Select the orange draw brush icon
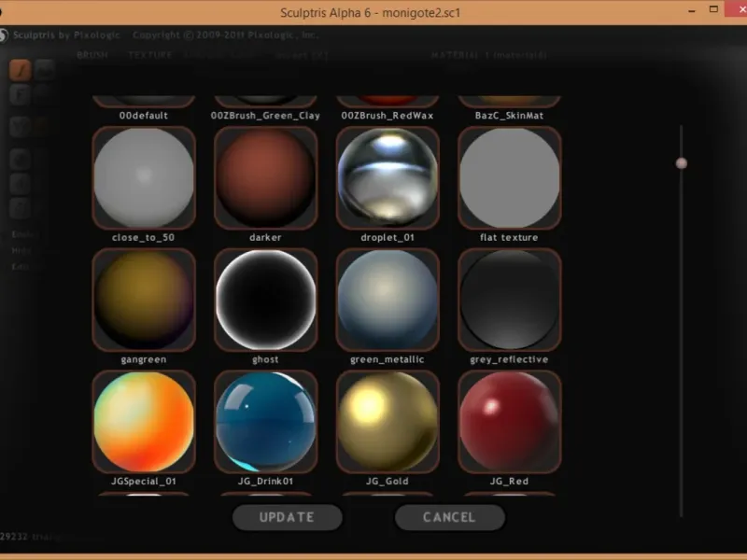Image resolution: width=747 pixels, height=560 pixels. point(21,71)
